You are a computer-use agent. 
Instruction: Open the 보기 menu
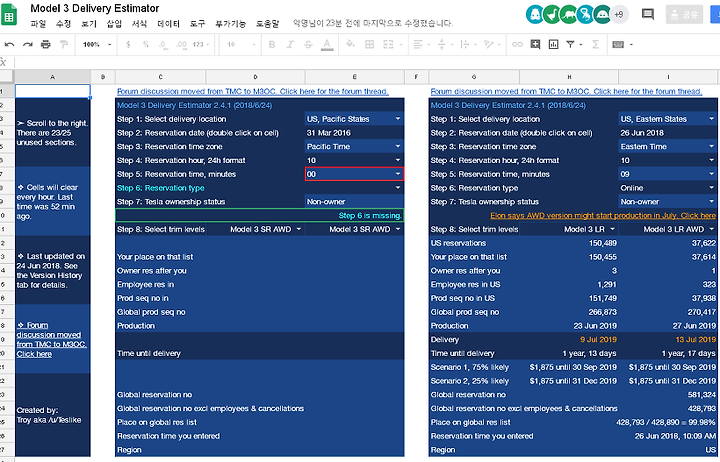[x=89, y=23]
